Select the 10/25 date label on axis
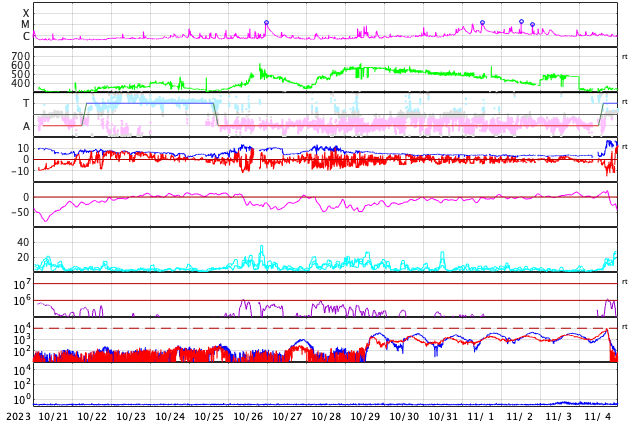This screenshot has height=424, width=634. (x=209, y=417)
